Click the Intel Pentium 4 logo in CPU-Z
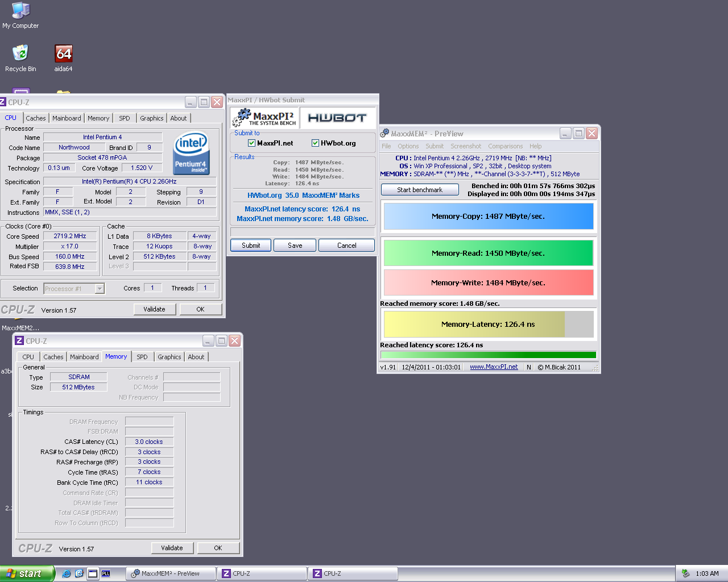Image resolution: width=728 pixels, height=582 pixels. 191,153
